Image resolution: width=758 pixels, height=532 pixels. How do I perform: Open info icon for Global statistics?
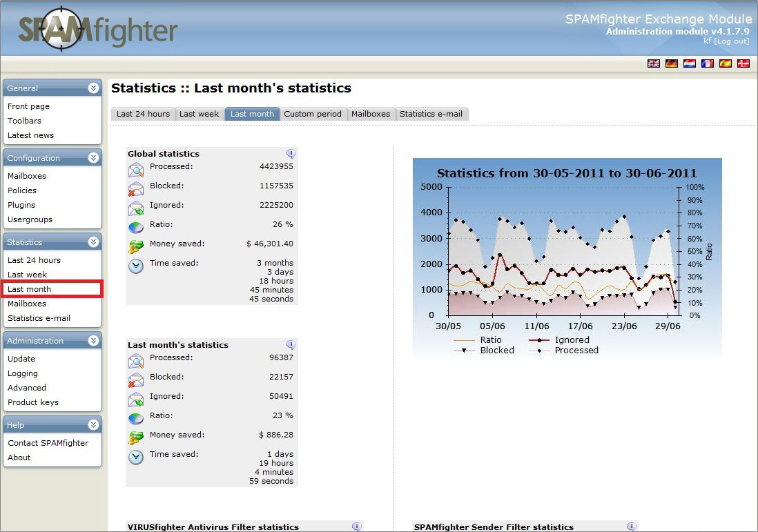click(291, 154)
